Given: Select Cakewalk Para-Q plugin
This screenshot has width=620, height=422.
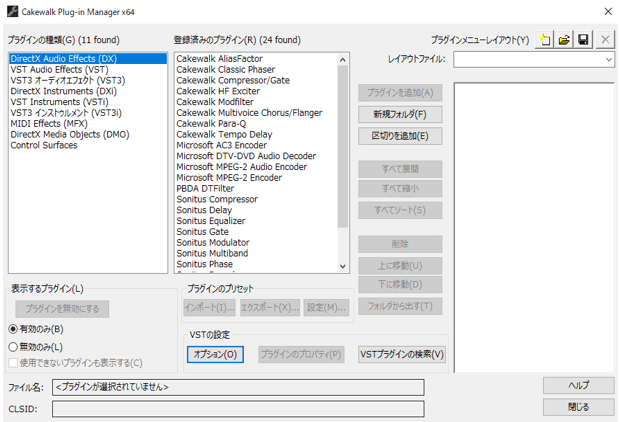Looking at the screenshot, I should (256, 123).
